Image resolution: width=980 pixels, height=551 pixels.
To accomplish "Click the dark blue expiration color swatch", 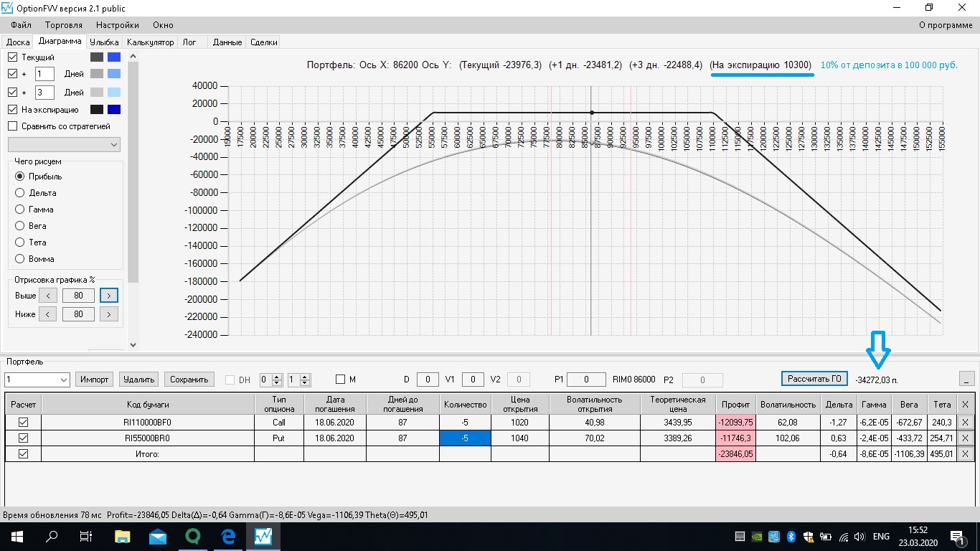I will click(x=114, y=110).
